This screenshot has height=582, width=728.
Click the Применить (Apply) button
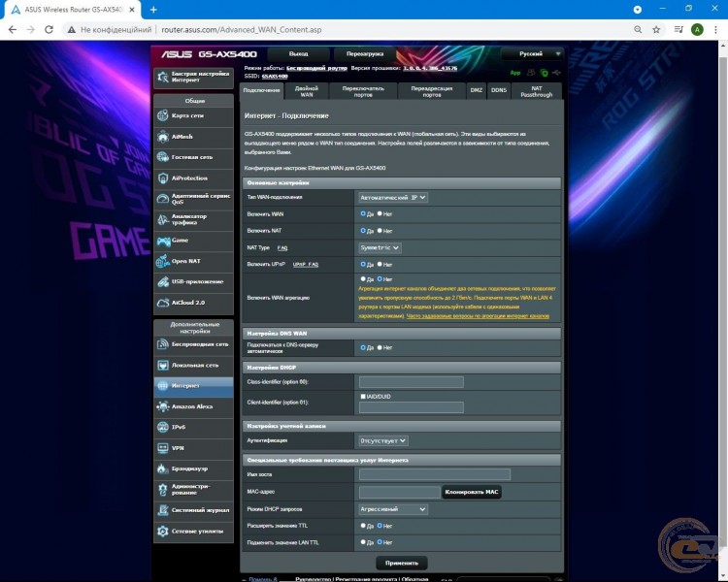click(402, 563)
